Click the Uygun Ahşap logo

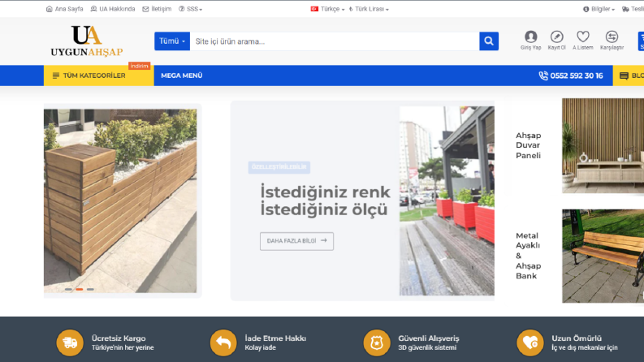(x=87, y=41)
